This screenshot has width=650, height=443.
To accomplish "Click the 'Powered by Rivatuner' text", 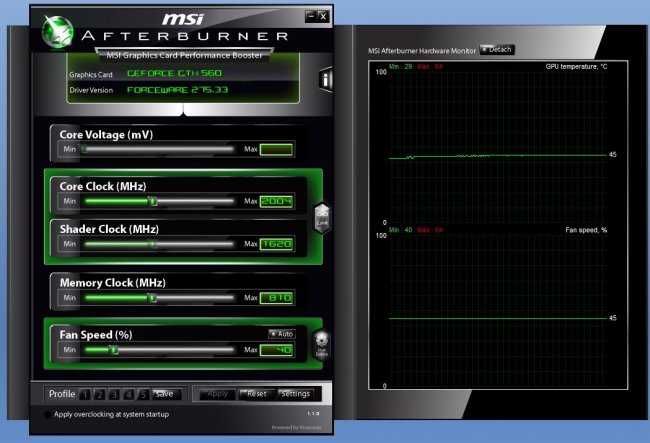I will (296, 427).
